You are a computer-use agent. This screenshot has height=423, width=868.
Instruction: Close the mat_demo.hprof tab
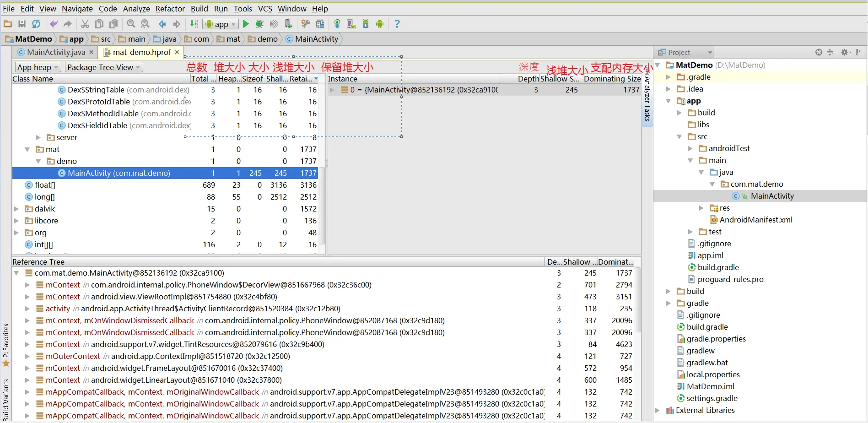(x=177, y=52)
